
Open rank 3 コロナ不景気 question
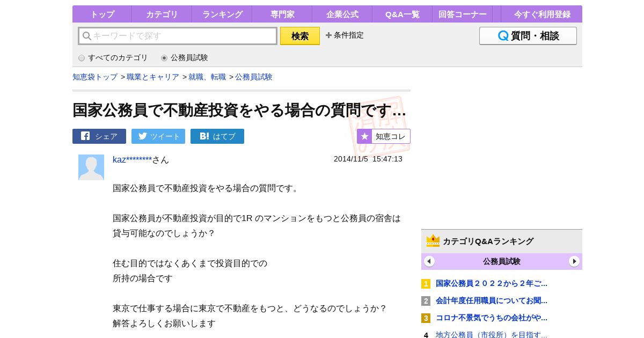pos(492,318)
